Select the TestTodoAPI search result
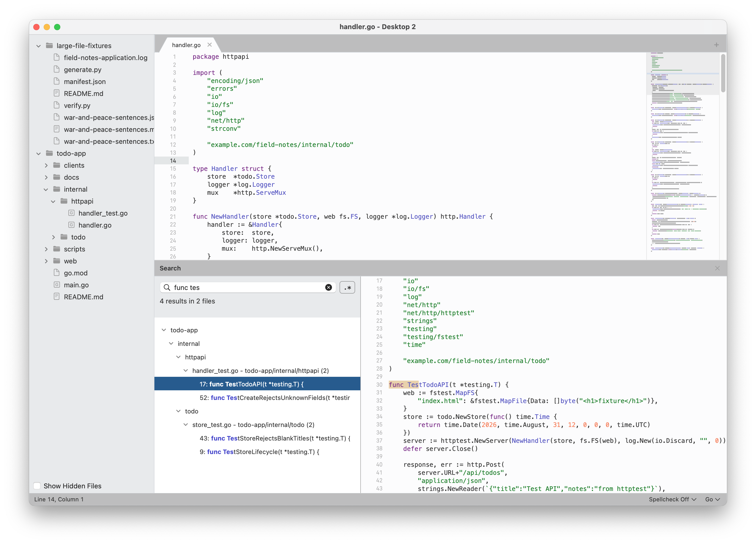This screenshot has width=756, height=544. coord(257,384)
